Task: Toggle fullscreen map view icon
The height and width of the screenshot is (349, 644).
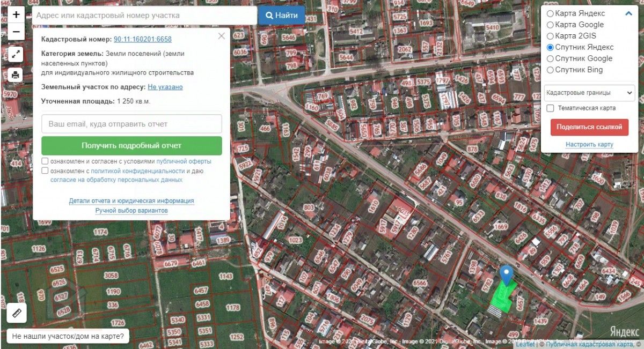Action: [x=16, y=54]
